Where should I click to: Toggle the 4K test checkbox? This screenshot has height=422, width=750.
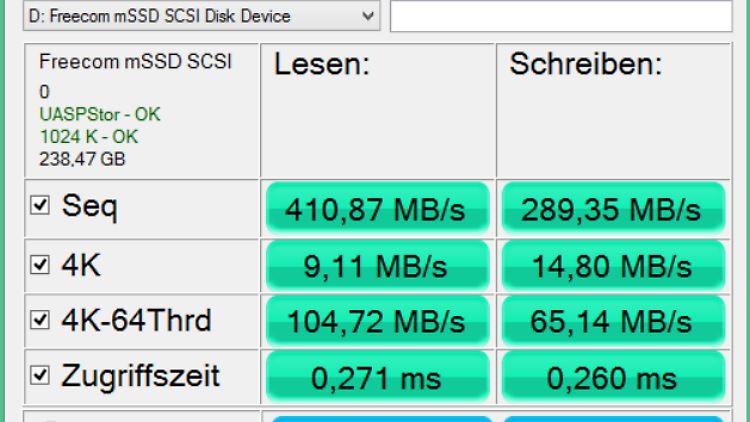coord(41,264)
